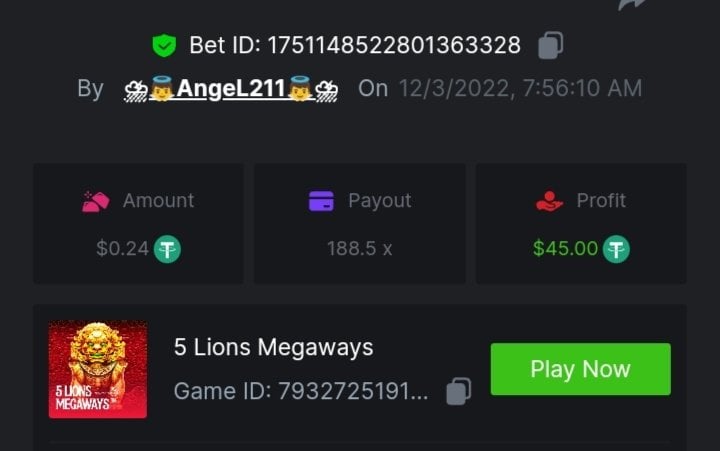Click the Tether coin beside $45.00
Viewport: 720px width, 451px height.
coord(617,248)
